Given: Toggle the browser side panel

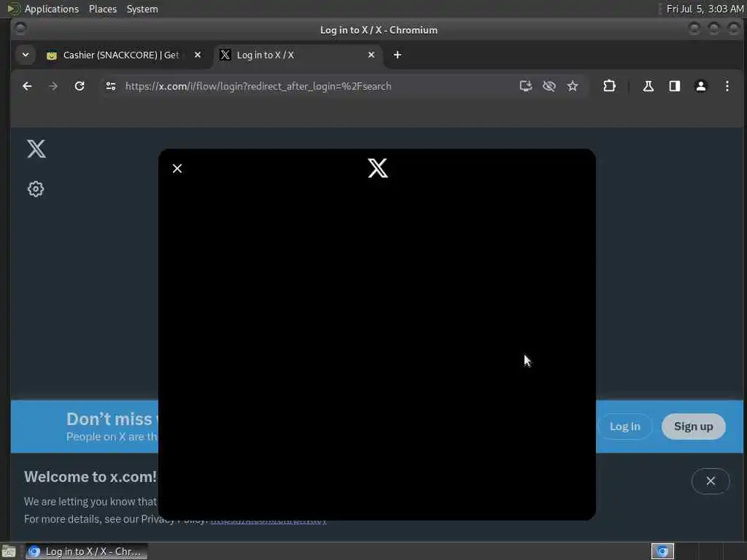Looking at the screenshot, I should 674,86.
